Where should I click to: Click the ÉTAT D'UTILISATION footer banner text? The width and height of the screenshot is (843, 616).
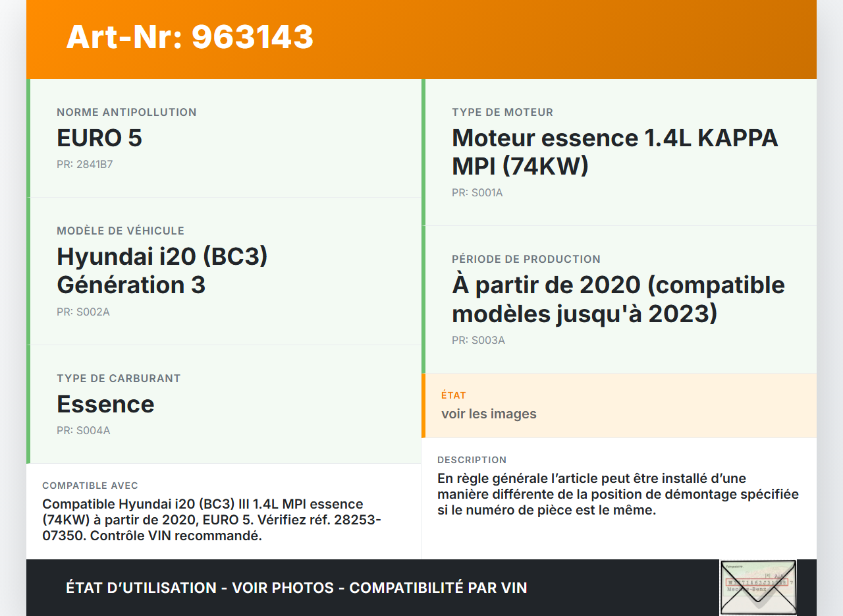296,588
